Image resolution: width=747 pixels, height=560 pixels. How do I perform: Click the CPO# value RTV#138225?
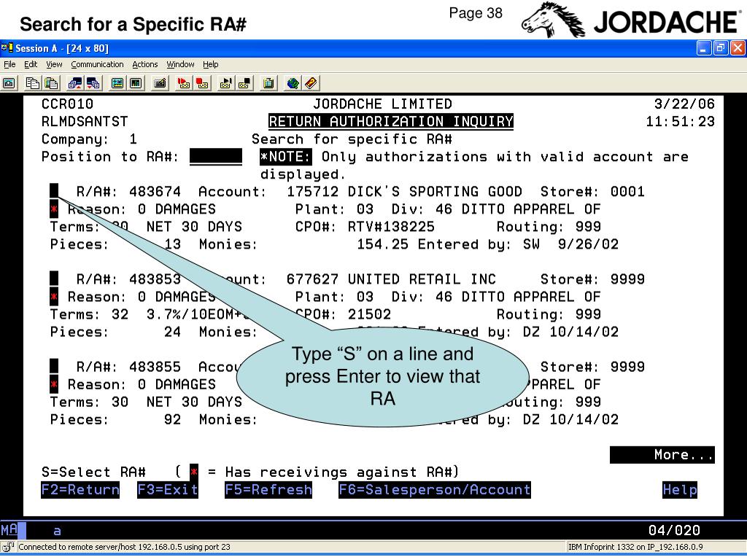point(391,227)
